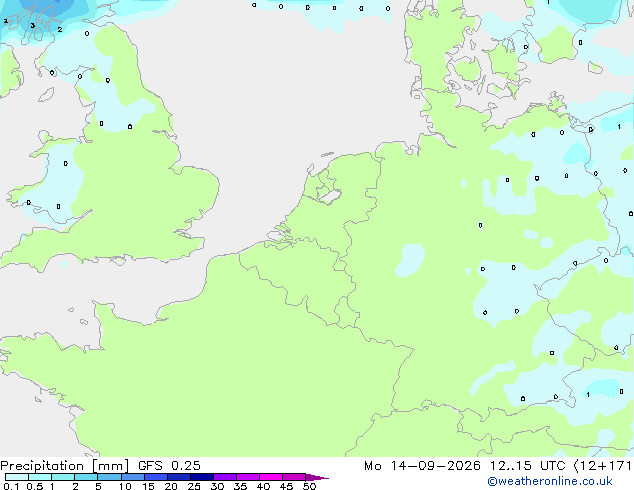Click the '2' rainfall value beside Scotland

pos(60,30)
